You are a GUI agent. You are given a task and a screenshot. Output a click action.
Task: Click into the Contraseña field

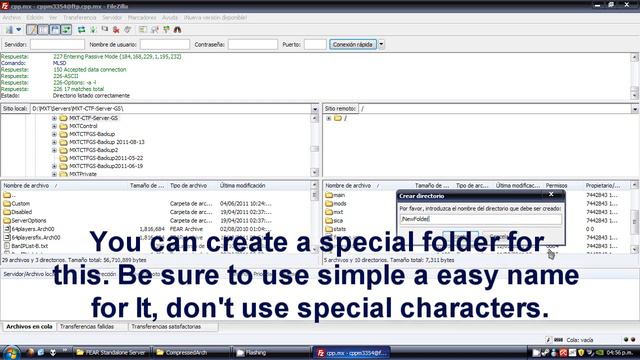pos(253,44)
